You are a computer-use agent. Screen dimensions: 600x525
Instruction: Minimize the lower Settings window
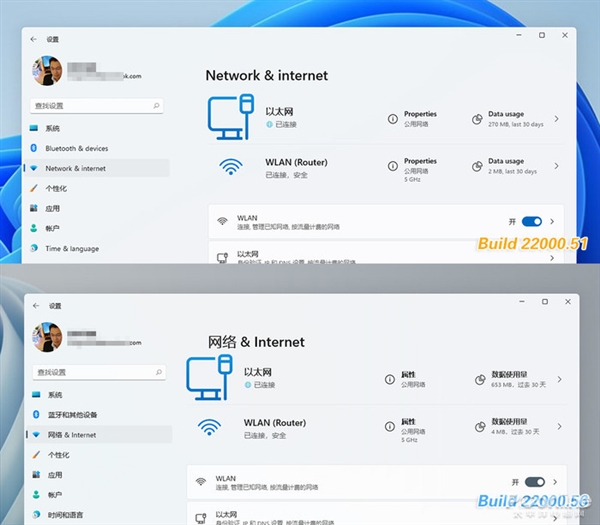[x=522, y=302]
